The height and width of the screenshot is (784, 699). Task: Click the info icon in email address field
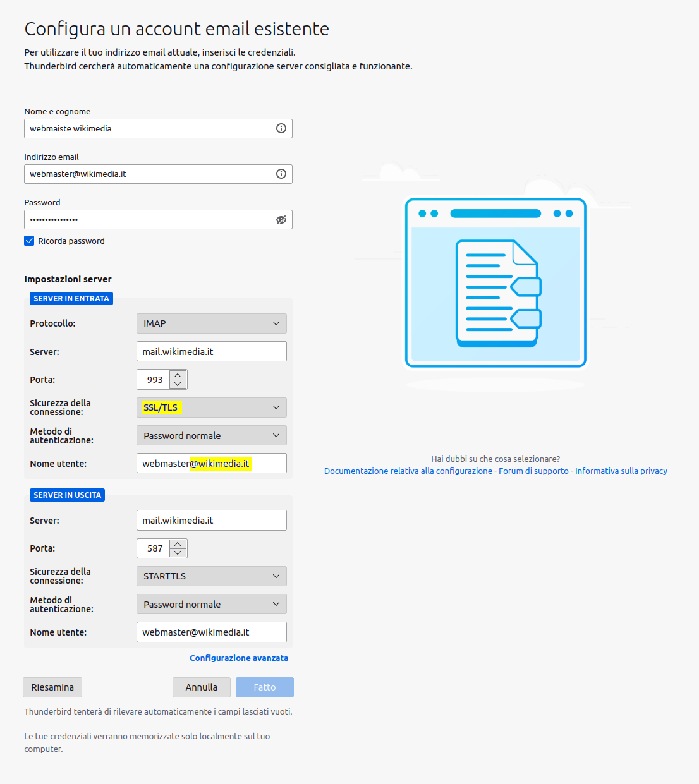point(281,174)
